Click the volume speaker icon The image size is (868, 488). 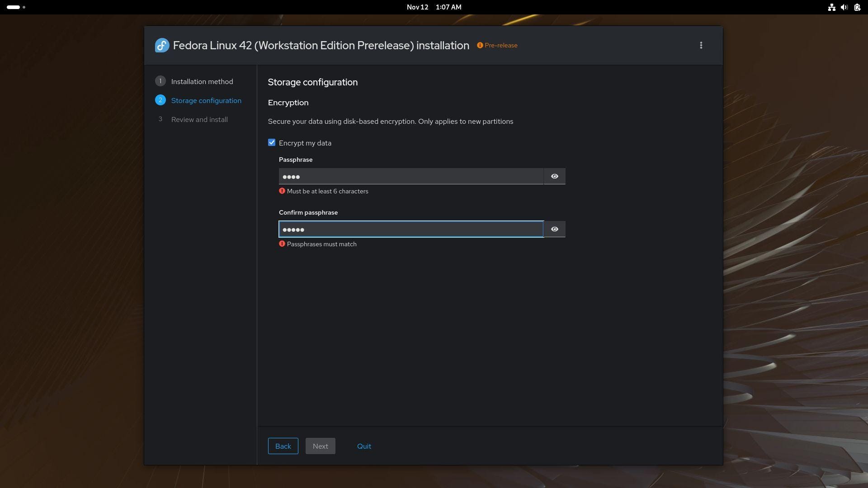click(x=844, y=7)
